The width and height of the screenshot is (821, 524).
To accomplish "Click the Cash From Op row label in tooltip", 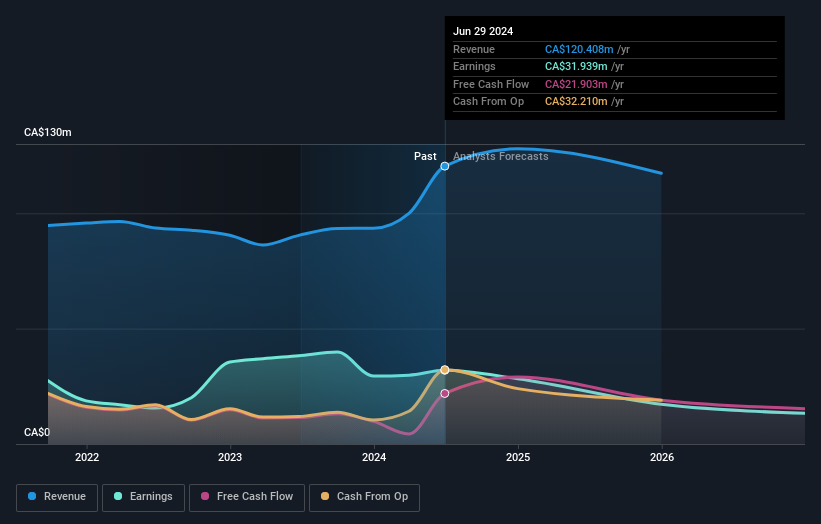I will tap(488, 102).
